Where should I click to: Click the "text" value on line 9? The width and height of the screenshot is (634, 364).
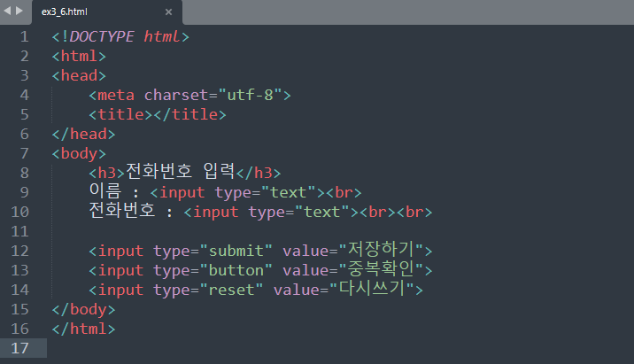click(x=289, y=192)
